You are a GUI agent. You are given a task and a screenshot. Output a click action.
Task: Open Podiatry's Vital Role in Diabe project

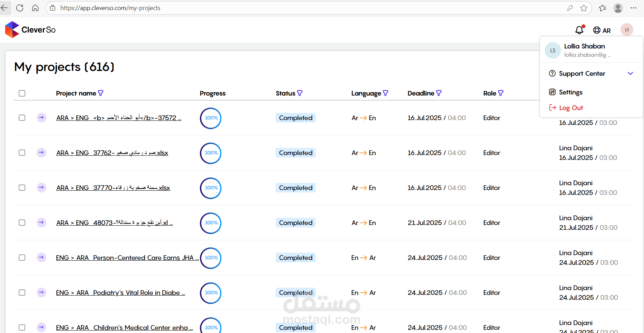pos(120,292)
